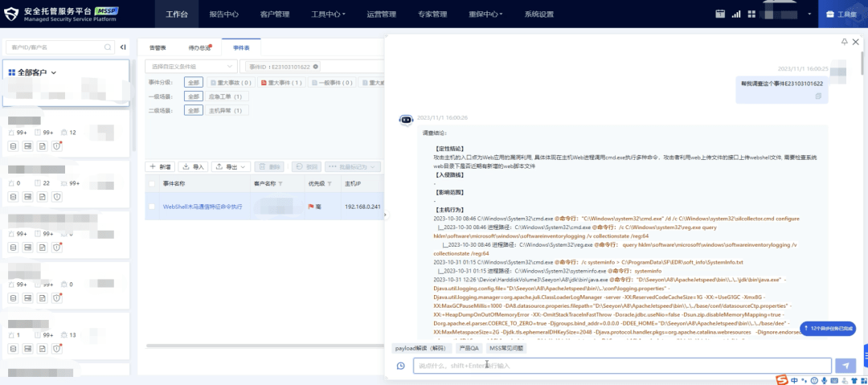Image resolution: width=868 pixels, height=385 pixels.
Task: Clear the 事件ID E23103101622 filter tag
Action: tap(316, 67)
